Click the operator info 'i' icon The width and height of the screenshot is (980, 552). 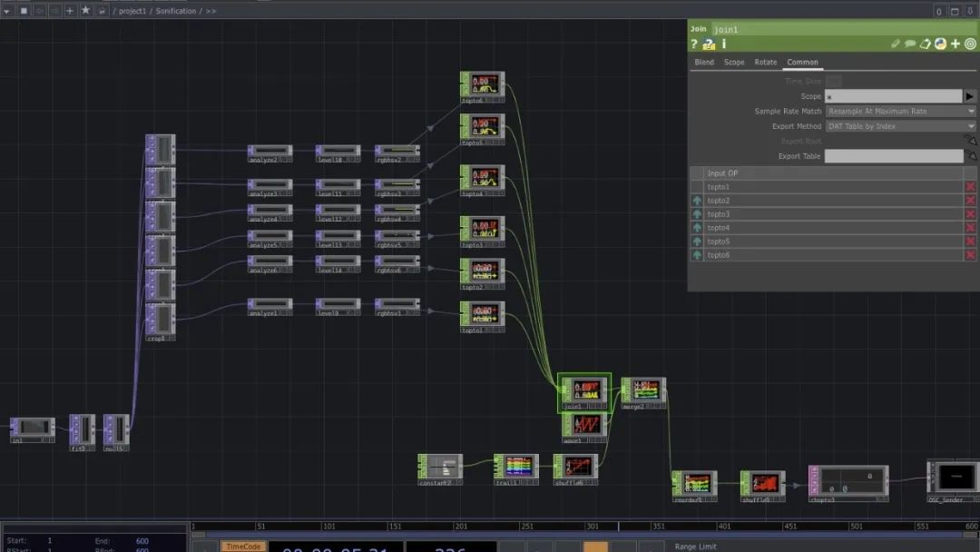coord(724,44)
